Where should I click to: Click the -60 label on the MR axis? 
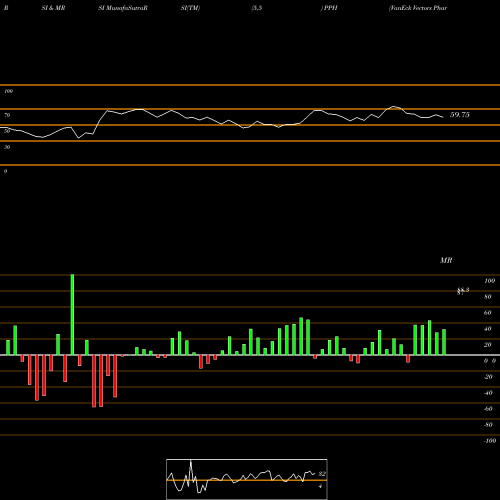tap(488, 409)
